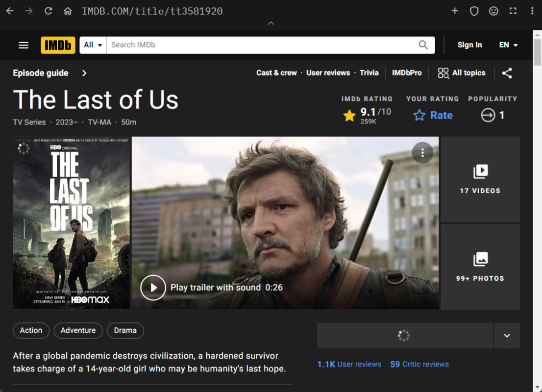Viewport: 542px width, 392px height.
Task: Click the blue Rate star button
Action: click(x=433, y=115)
